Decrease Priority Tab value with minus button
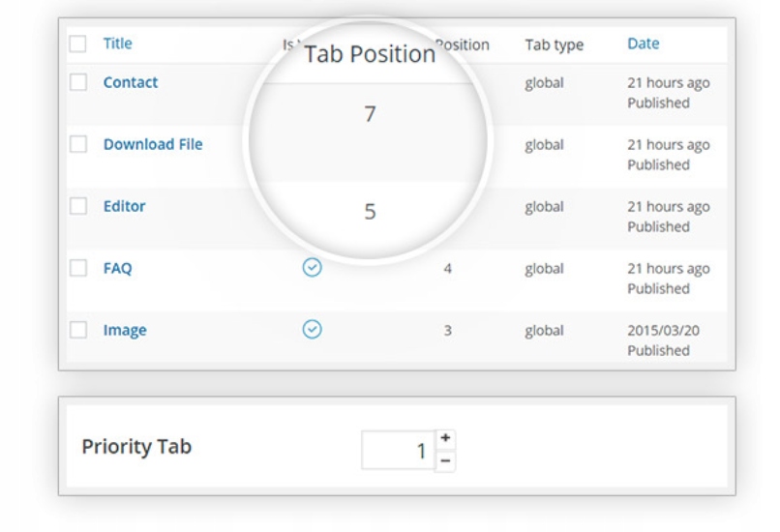 coord(445,461)
